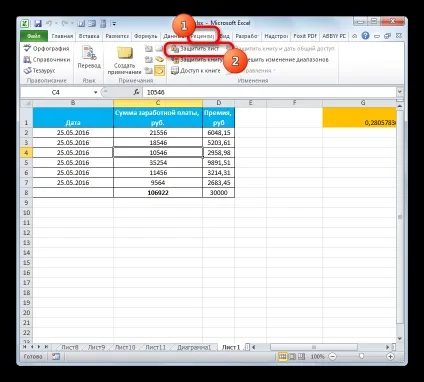Open the Foxit PDF ribbon tab
424x382 pixels.
305,36
